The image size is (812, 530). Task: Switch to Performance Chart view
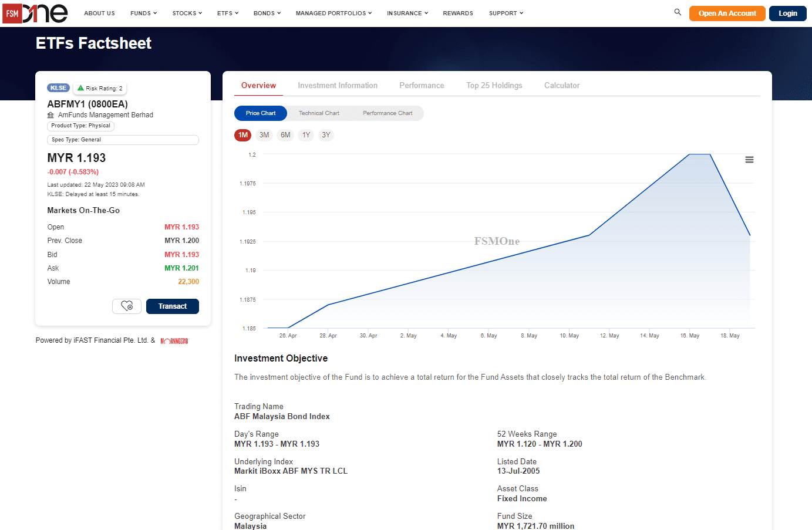(x=388, y=113)
